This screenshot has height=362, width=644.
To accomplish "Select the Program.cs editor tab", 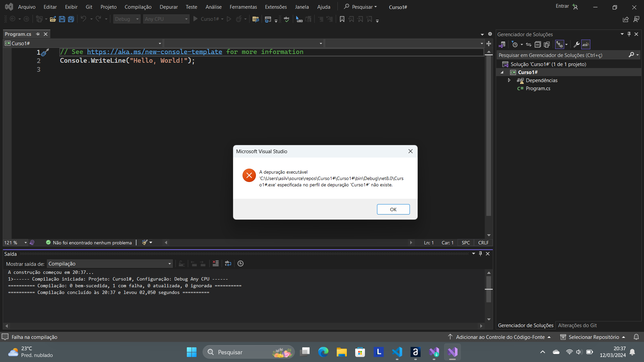I will coord(18,34).
